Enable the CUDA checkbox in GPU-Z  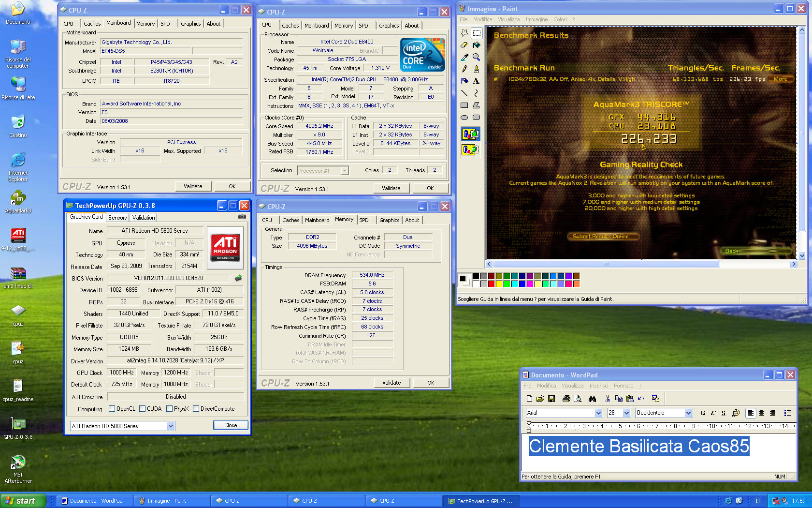click(143, 409)
